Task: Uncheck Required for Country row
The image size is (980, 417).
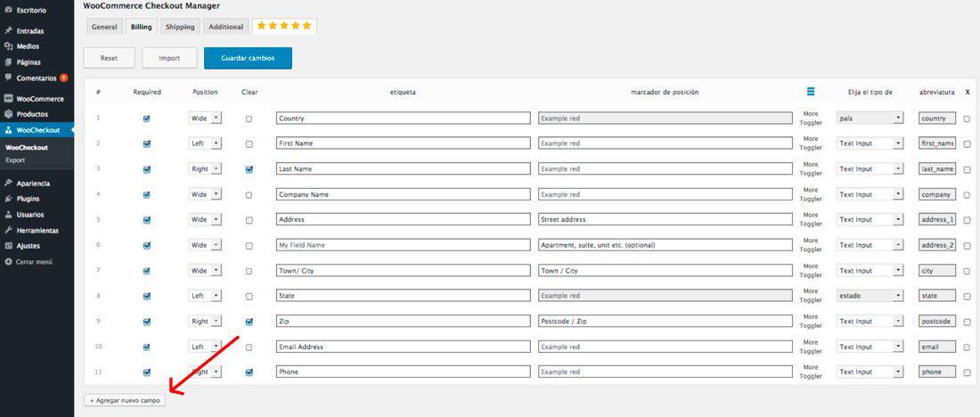Action: click(147, 119)
